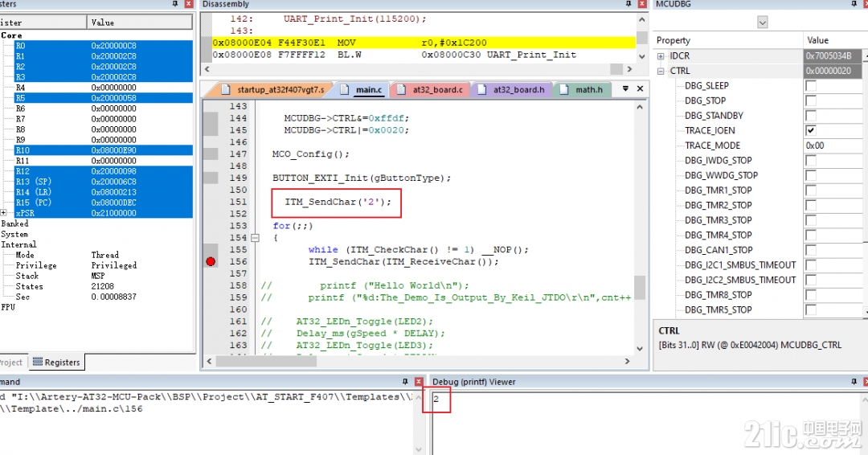Expand the xPSR register row
Image resolution: width=868 pixels, height=455 pixels.
click(4, 213)
